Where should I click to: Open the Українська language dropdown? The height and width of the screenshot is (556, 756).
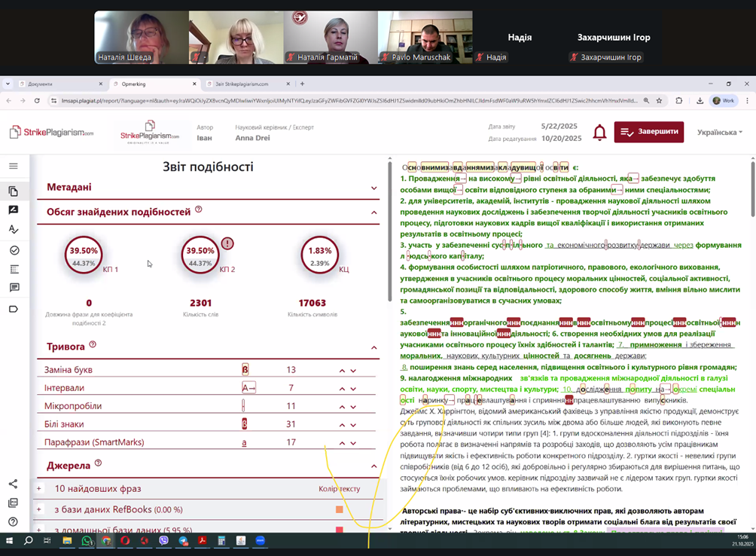tap(719, 133)
